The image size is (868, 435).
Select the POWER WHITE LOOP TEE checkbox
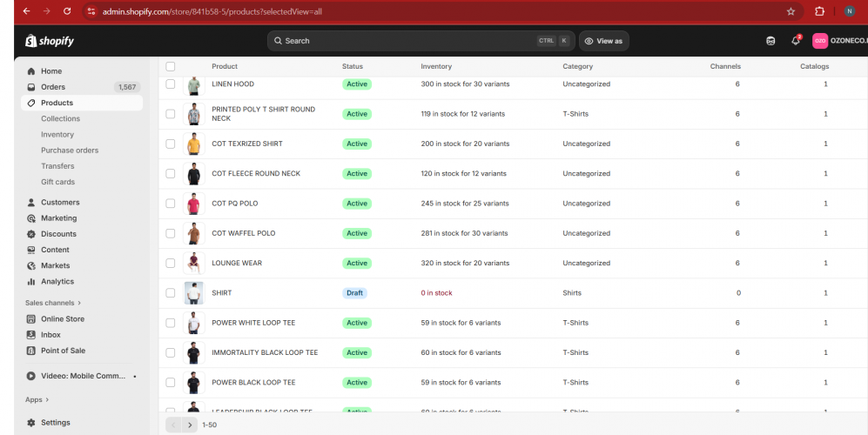point(171,324)
